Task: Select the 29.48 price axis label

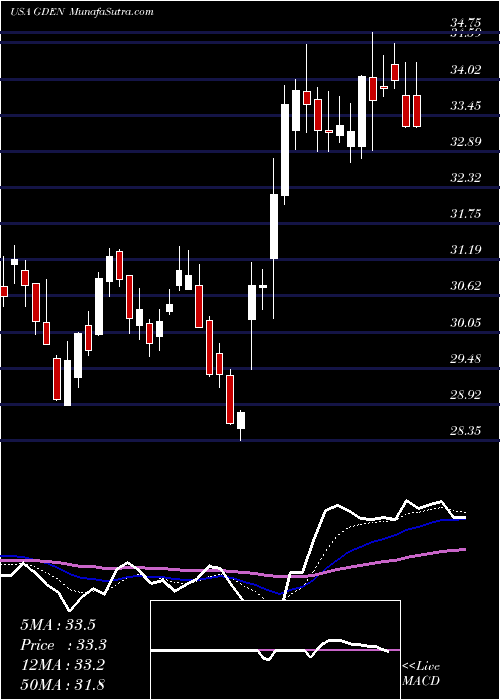Action: tap(465, 358)
